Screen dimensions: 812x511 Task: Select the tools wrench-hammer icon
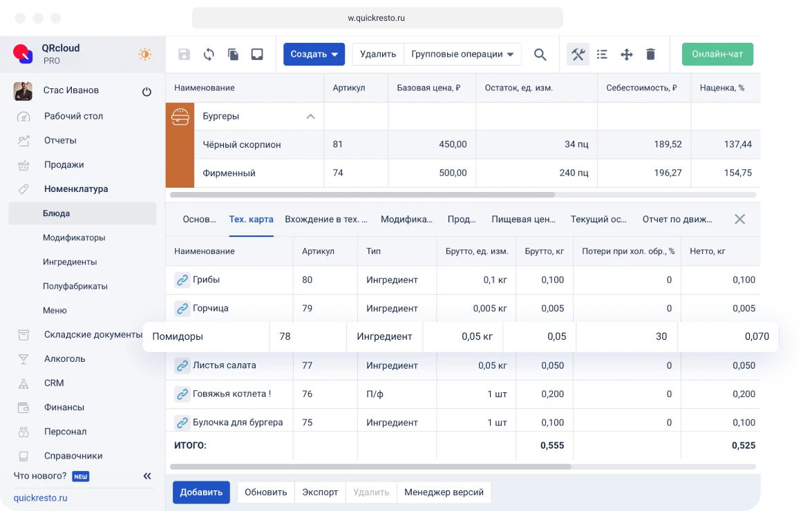pos(578,55)
